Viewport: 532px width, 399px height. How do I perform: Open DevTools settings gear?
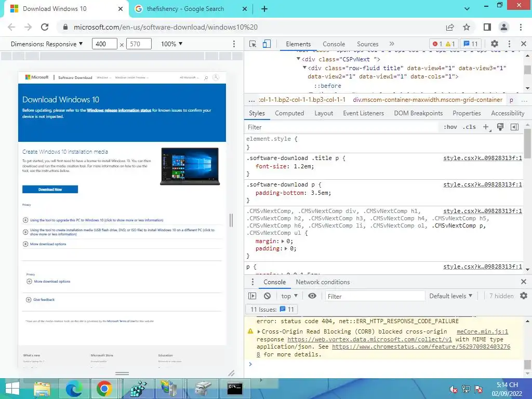495,44
